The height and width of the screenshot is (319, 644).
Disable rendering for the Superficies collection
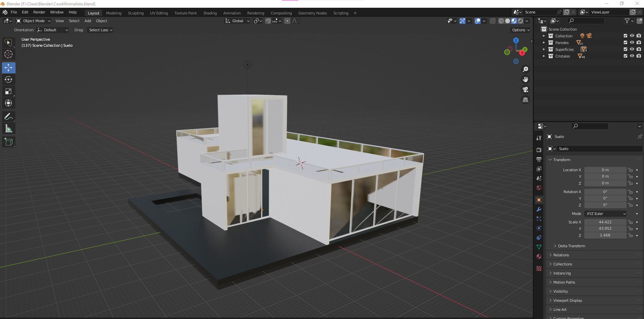[x=639, y=49]
